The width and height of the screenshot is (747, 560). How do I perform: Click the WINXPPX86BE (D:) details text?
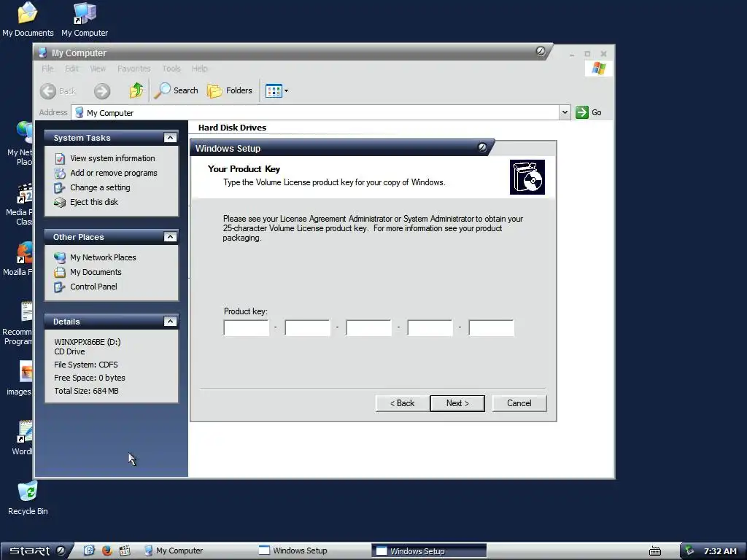(88, 342)
